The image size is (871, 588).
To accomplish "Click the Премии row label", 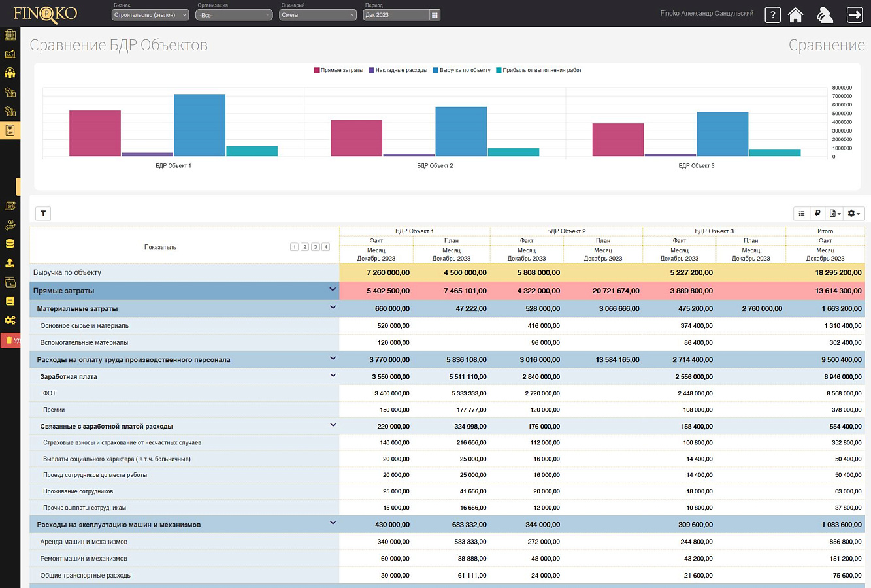I will click(x=54, y=410).
